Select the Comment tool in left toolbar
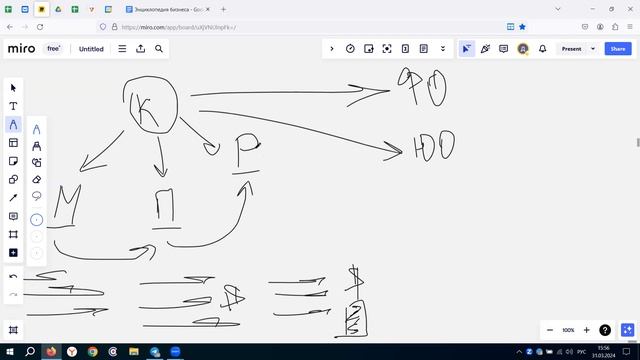Viewport: 640px width, 360px height. pyautogui.click(x=13, y=216)
